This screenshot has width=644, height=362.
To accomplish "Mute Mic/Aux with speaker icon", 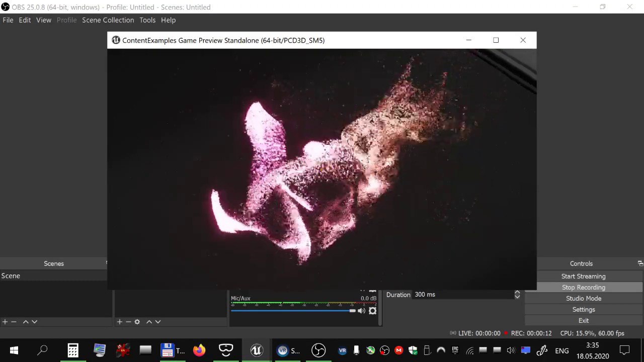I will [x=361, y=311].
